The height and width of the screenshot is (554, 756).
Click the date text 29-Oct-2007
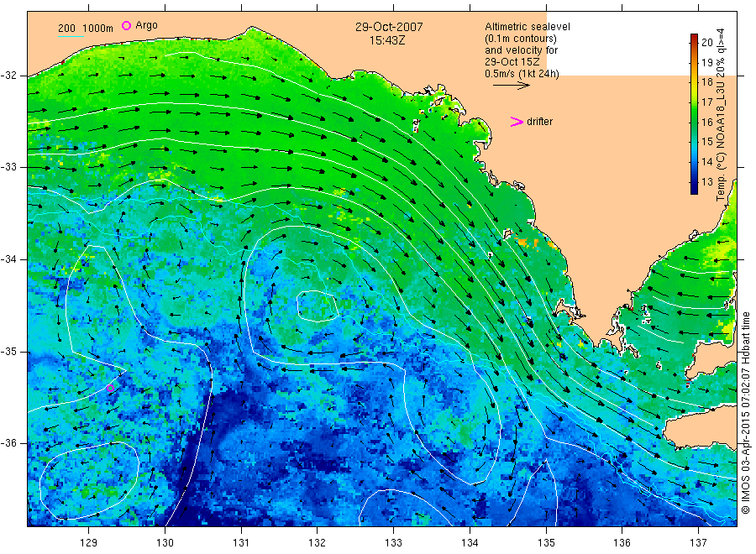[389, 27]
